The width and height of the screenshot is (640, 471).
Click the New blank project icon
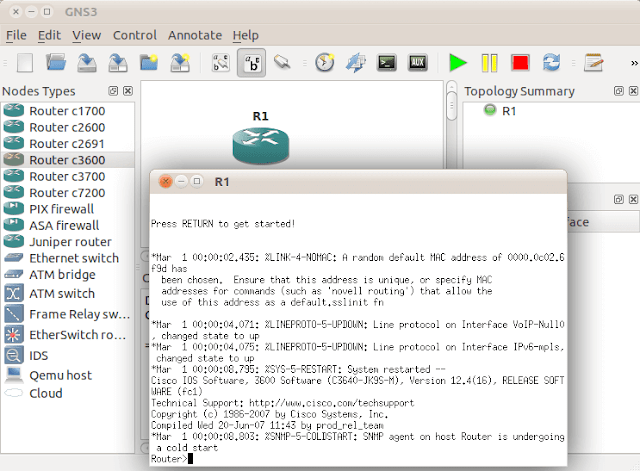point(25,63)
